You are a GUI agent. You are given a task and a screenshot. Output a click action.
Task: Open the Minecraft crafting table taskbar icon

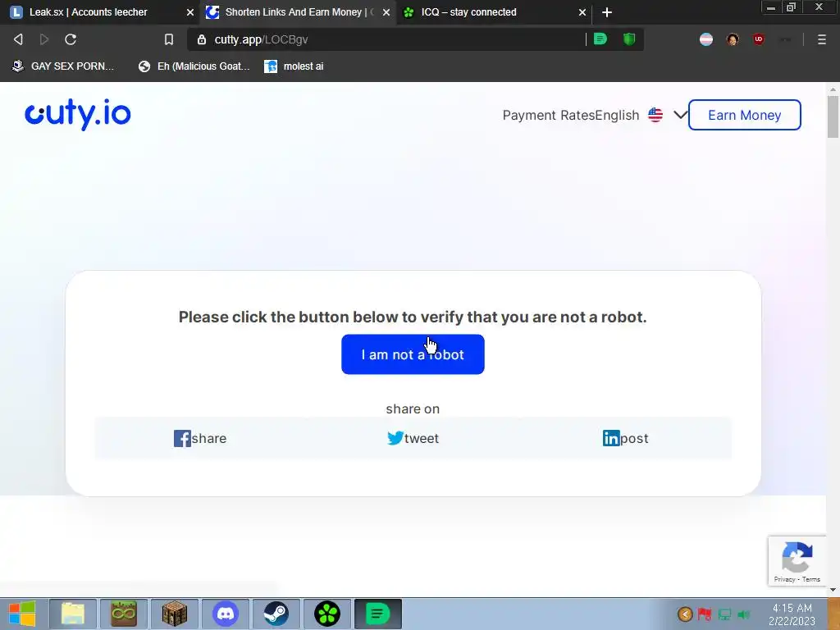175,614
